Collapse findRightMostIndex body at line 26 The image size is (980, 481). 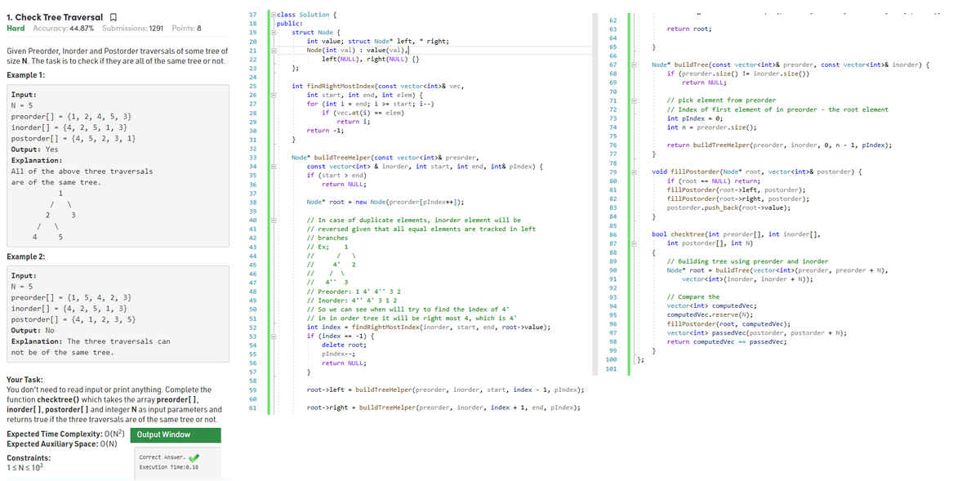tap(273, 95)
